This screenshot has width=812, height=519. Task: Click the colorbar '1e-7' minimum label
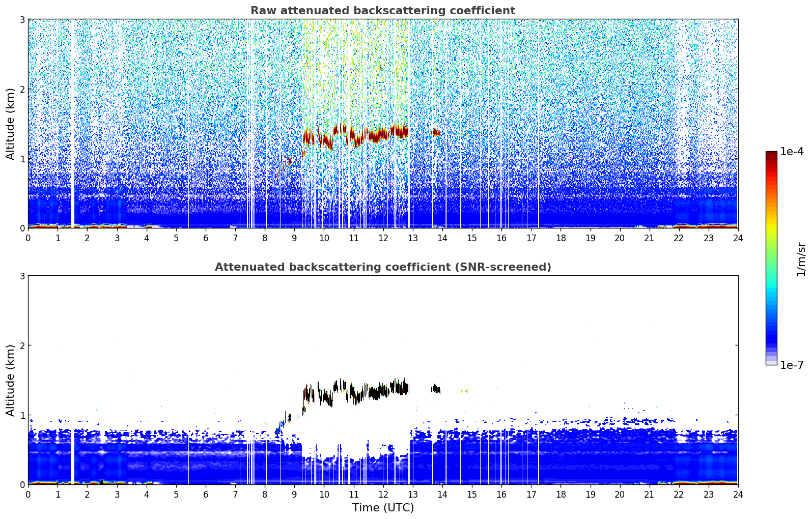(792, 365)
